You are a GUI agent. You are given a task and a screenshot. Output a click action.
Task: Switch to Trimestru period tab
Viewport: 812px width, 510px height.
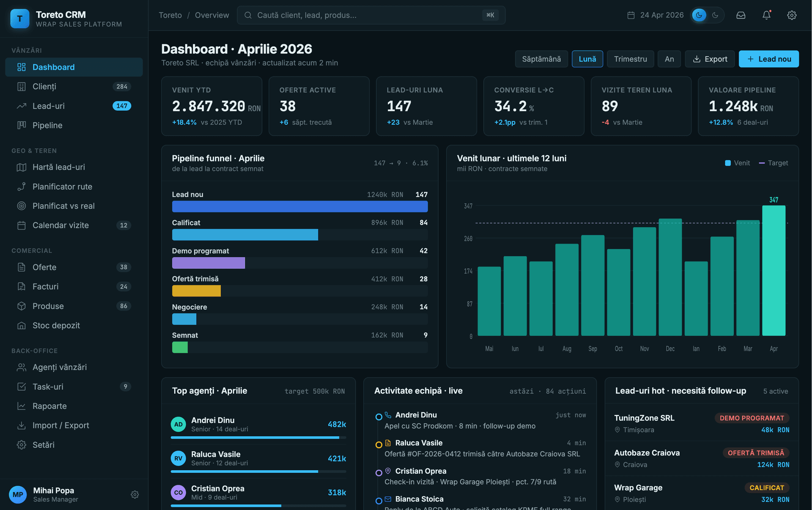pos(630,59)
